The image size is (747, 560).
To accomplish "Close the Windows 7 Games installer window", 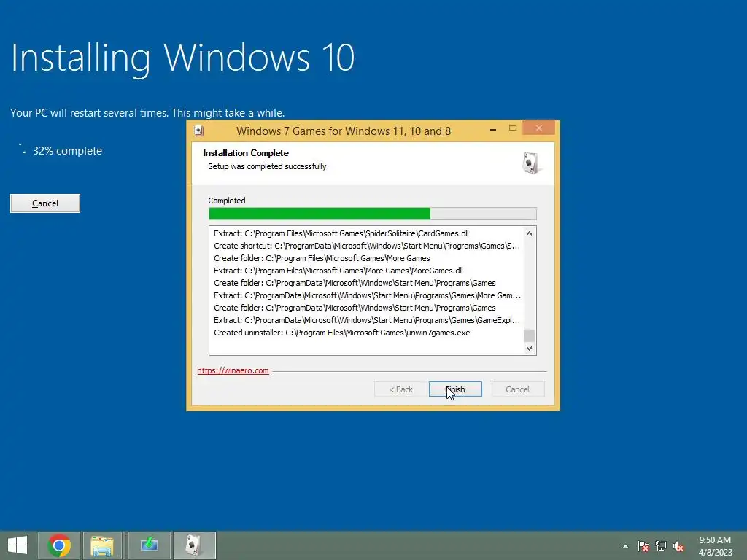I will pos(539,128).
